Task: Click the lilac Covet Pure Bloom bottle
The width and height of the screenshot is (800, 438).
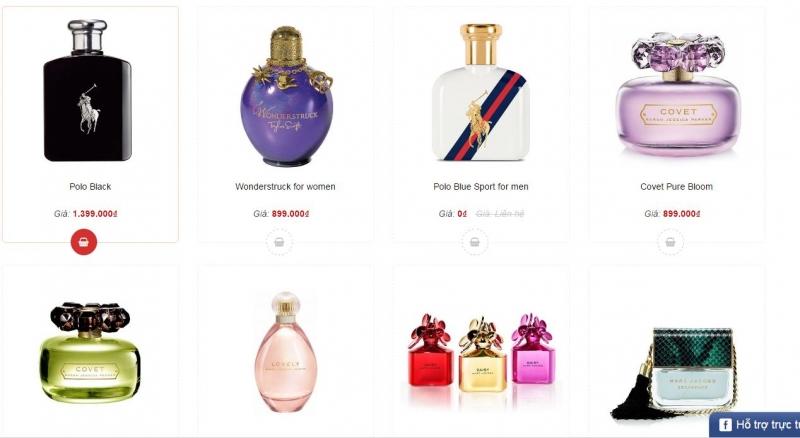Action: 678,94
